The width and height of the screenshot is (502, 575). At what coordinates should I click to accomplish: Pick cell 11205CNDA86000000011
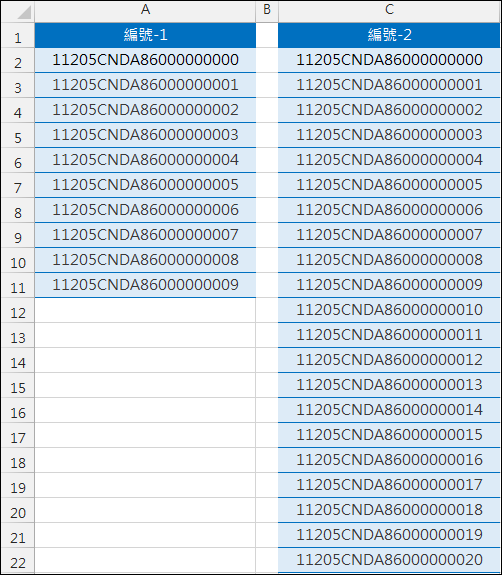coord(389,335)
